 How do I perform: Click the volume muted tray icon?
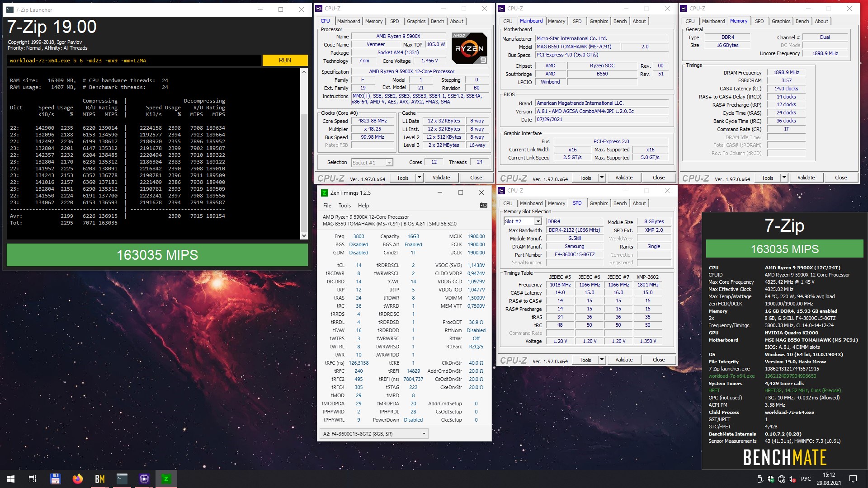[792, 479]
